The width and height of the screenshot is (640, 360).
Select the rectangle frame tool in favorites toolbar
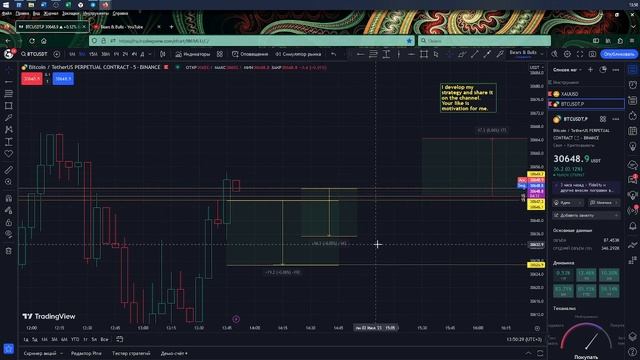424,54
